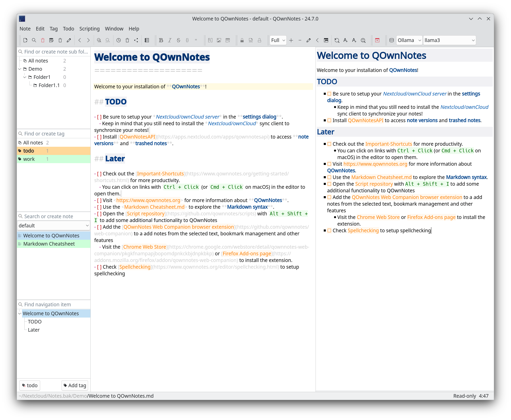Click the Italic formatting icon
The width and height of the screenshot is (511, 420).
click(x=169, y=40)
